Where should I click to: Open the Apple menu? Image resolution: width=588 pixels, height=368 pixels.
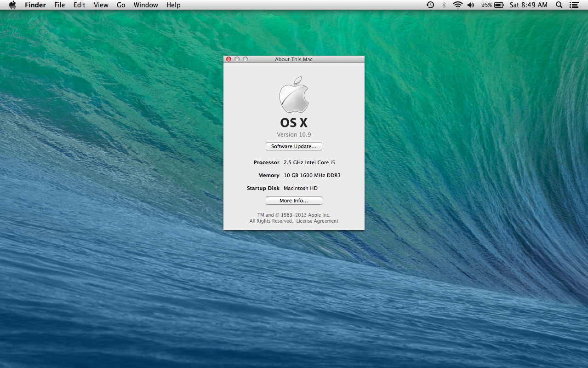(x=12, y=5)
